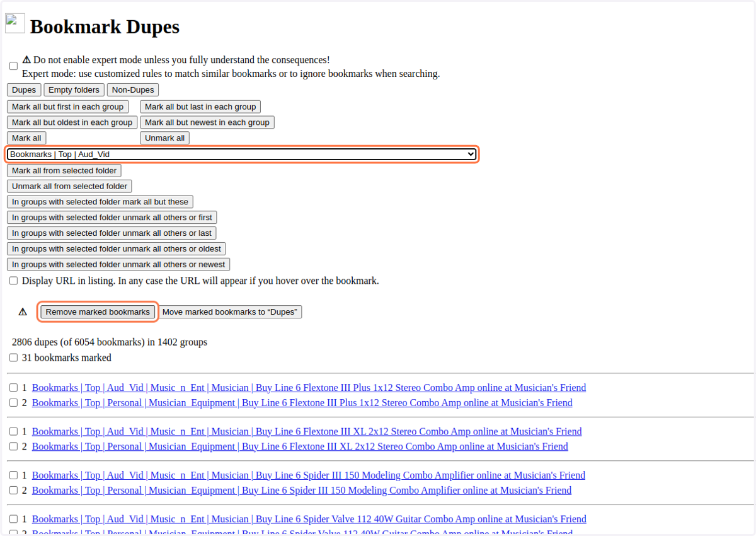756x536 pixels.
Task: Open Personal link for Flextone III XL 2x12
Action: click(x=300, y=446)
